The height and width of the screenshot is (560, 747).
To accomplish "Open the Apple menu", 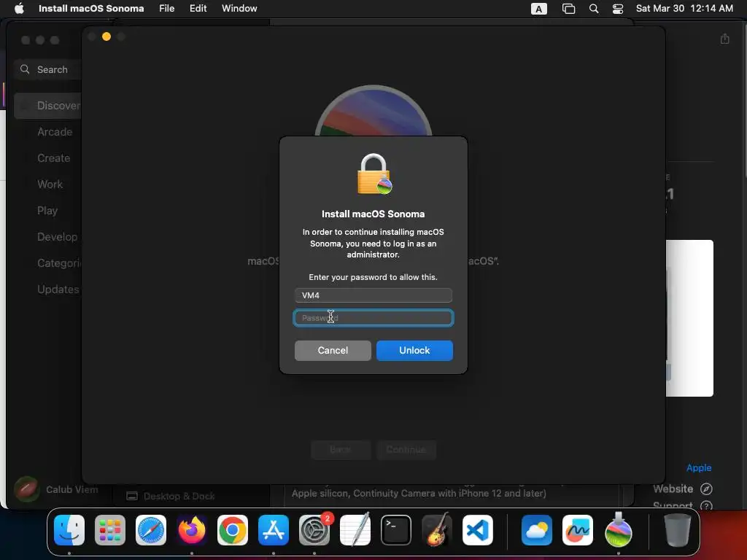I will [x=19, y=8].
